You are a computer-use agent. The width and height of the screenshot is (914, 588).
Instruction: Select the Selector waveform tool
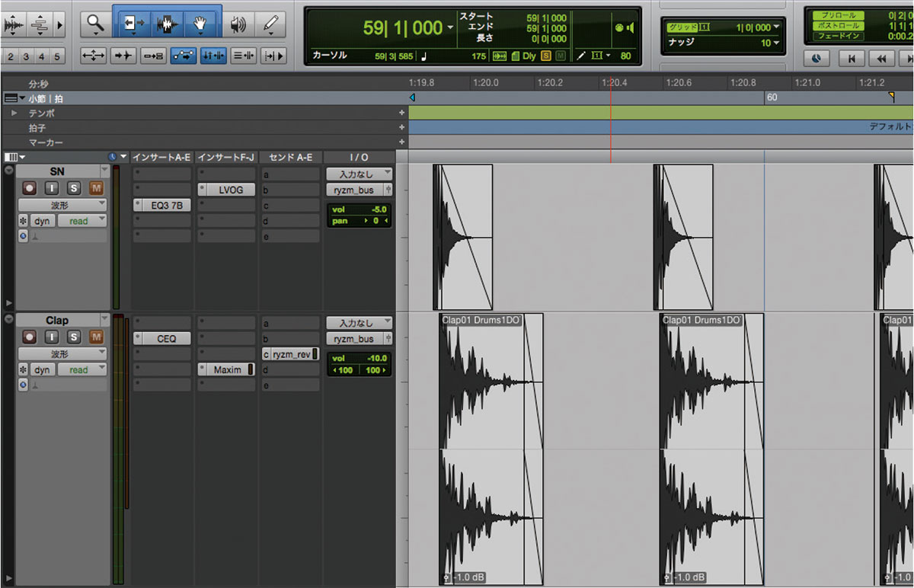pos(168,24)
